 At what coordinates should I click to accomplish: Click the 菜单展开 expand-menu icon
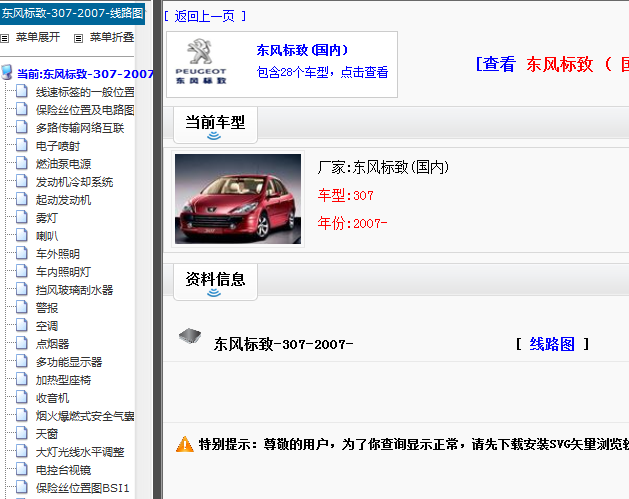click(x=4, y=39)
